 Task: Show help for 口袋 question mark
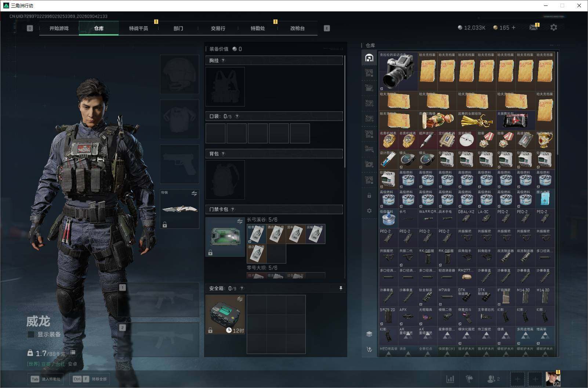pyautogui.click(x=237, y=116)
